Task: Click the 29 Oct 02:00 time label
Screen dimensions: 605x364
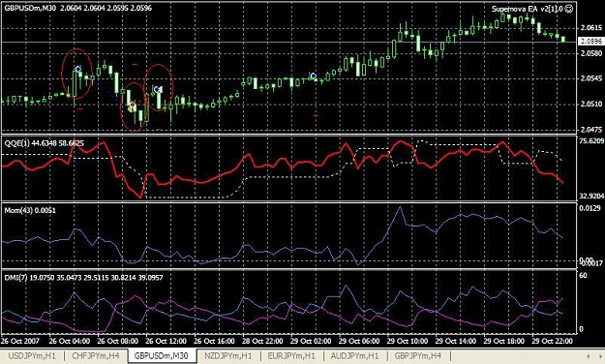Action: (311, 341)
